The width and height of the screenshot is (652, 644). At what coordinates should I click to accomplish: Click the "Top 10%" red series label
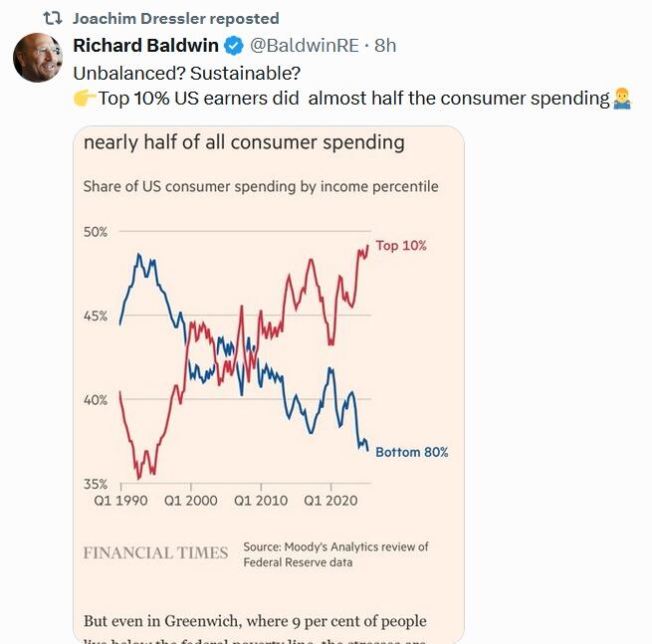click(401, 246)
